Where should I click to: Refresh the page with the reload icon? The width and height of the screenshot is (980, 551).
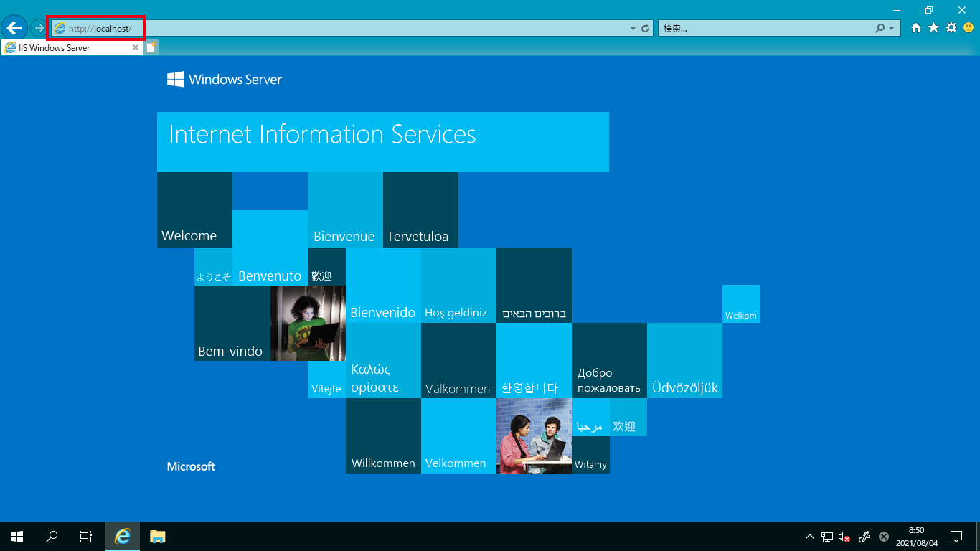click(645, 28)
